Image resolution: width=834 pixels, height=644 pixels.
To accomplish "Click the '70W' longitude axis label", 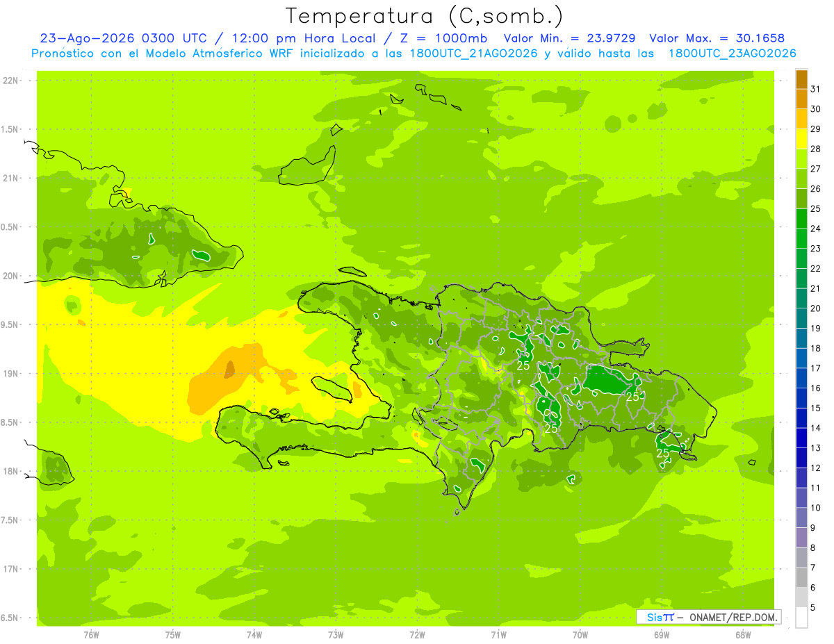I will coord(580,635).
